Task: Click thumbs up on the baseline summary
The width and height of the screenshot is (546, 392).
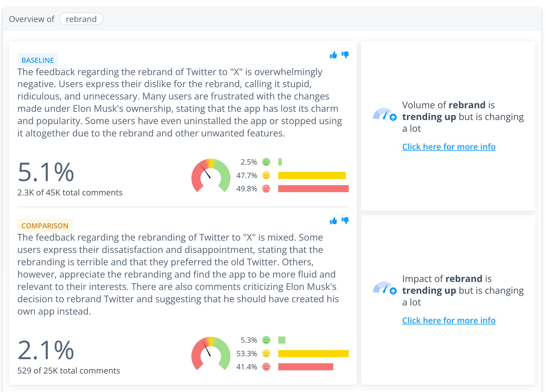Action: [333, 55]
